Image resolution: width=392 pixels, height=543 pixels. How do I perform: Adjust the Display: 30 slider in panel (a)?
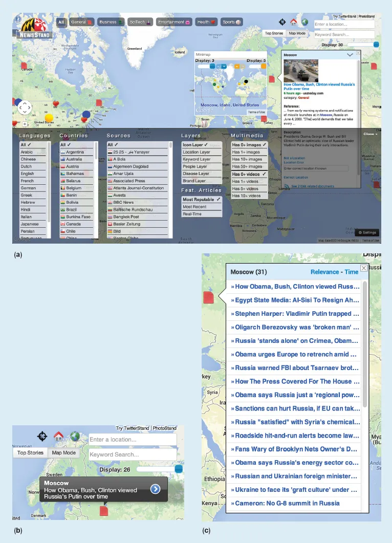pos(376,45)
